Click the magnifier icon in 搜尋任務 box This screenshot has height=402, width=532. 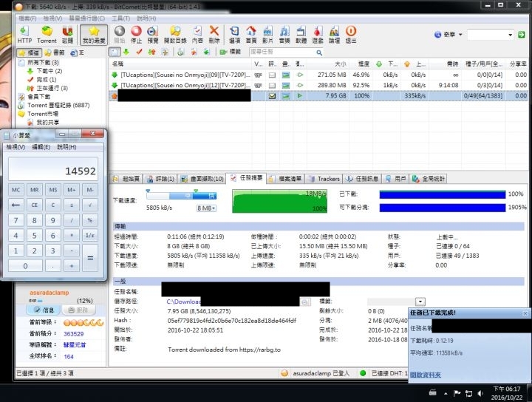click(319, 52)
